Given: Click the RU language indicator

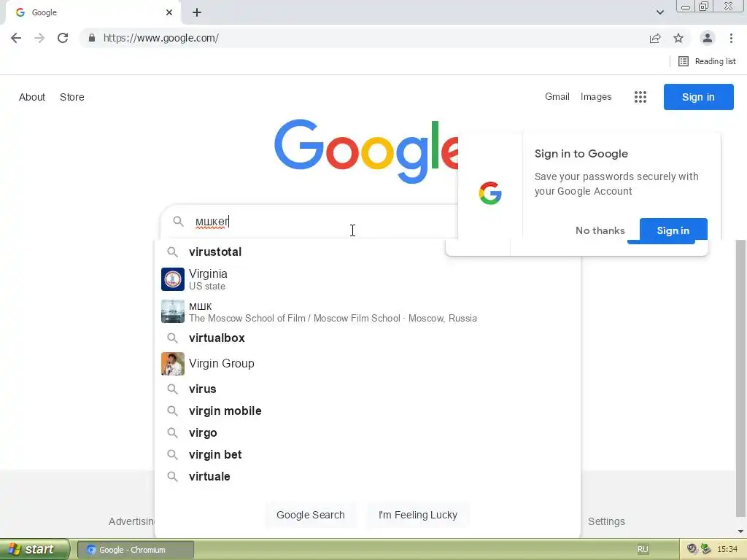Looking at the screenshot, I should (x=643, y=549).
